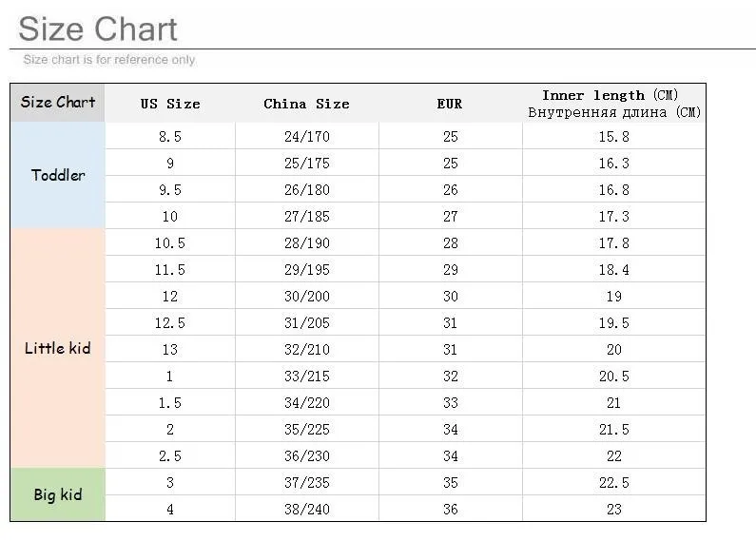
Task: Click the Big kid category cell
Action: point(58,494)
